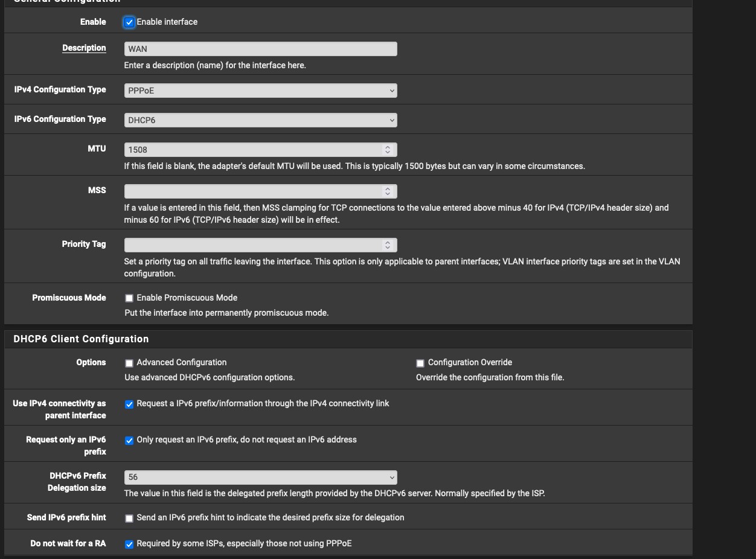Enable Promiscuous Mode checkbox
This screenshot has width=756, height=559.
(x=129, y=298)
